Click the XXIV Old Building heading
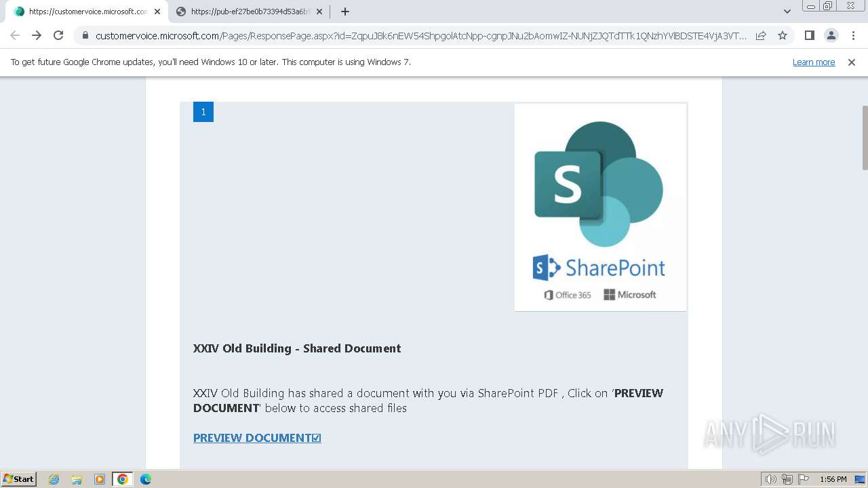 297,348
